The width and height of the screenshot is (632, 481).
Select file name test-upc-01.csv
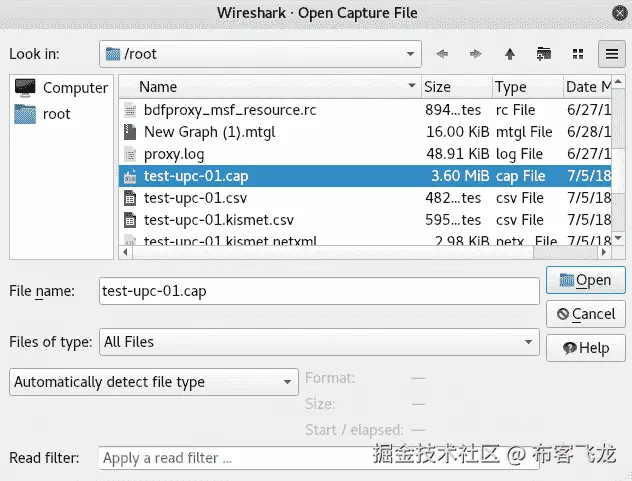(195, 198)
